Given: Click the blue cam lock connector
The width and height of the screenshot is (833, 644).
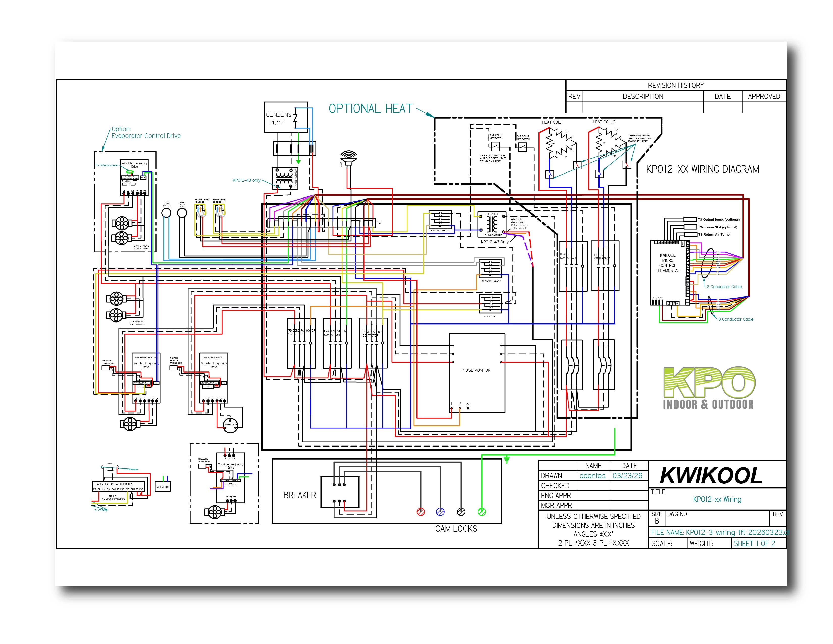Looking at the screenshot, I should tap(440, 512).
